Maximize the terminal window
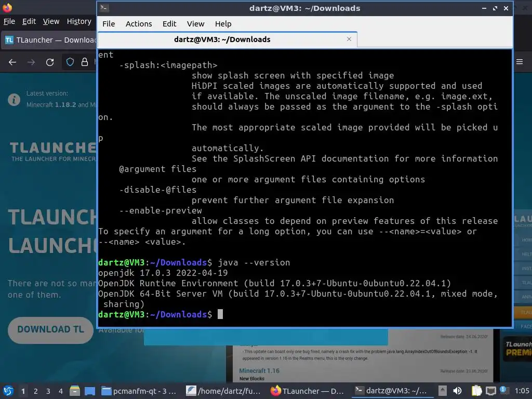The width and height of the screenshot is (532, 399). (495, 8)
